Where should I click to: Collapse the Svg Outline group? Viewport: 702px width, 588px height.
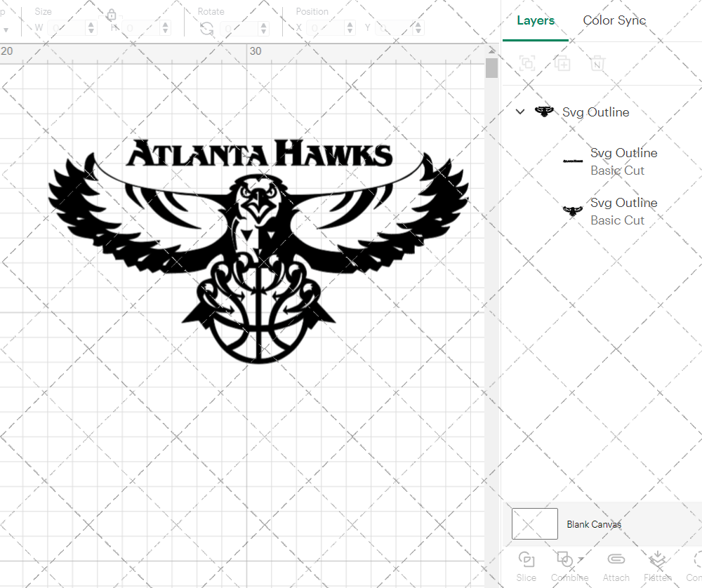[520, 112]
